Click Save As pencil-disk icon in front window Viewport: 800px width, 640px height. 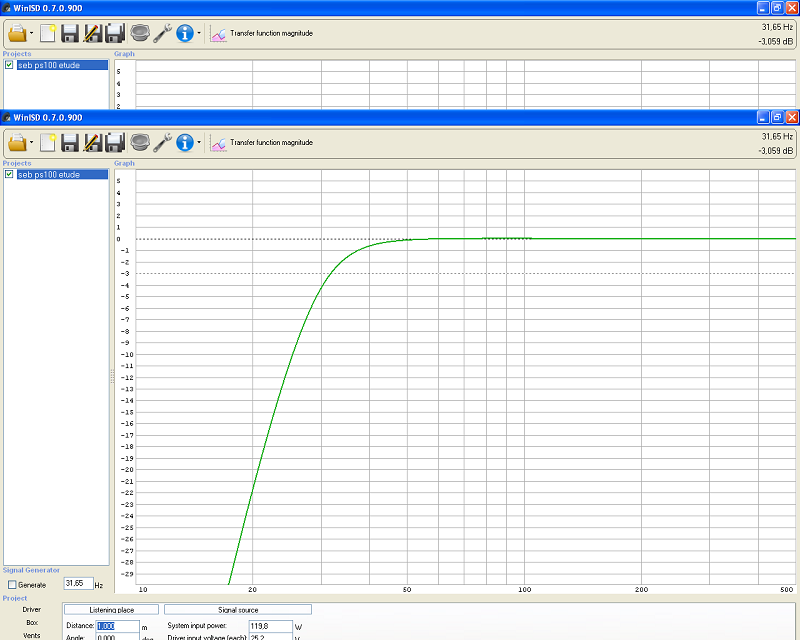coord(92,143)
